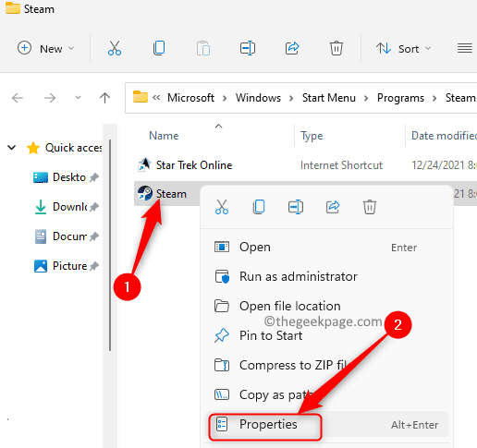Go back with the left arrow
Screen dimensions: 477x448
tap(18, 98)
